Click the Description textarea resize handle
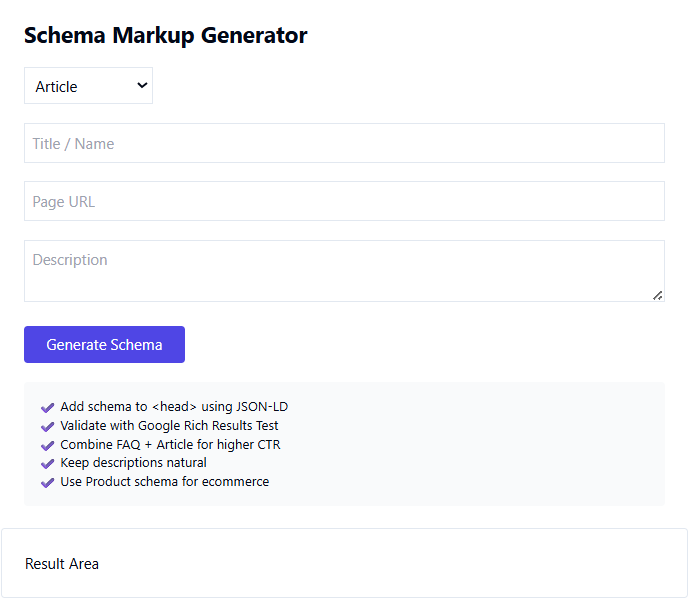694x605 pixels. (657, 295)
